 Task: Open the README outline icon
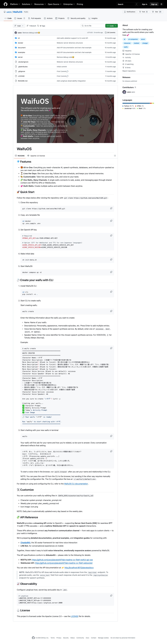[x=115, y=156]
